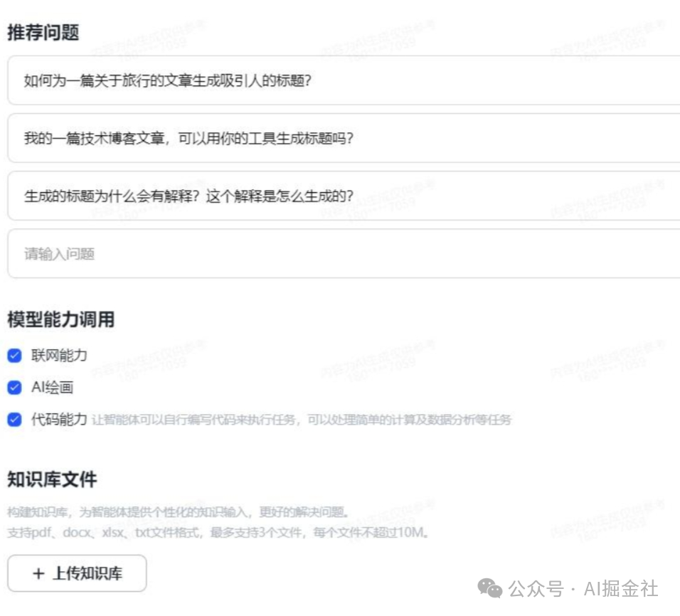Viewport: 680px width, 616px height.
Task: Click the plus icon on upload button
Action: click(x=38, y=573)
